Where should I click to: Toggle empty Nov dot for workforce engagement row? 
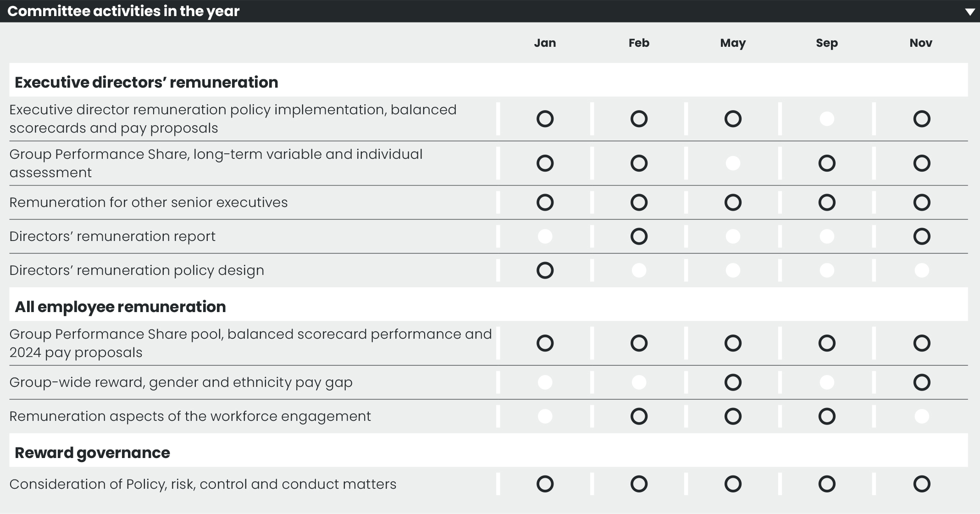tap(922, 416)
